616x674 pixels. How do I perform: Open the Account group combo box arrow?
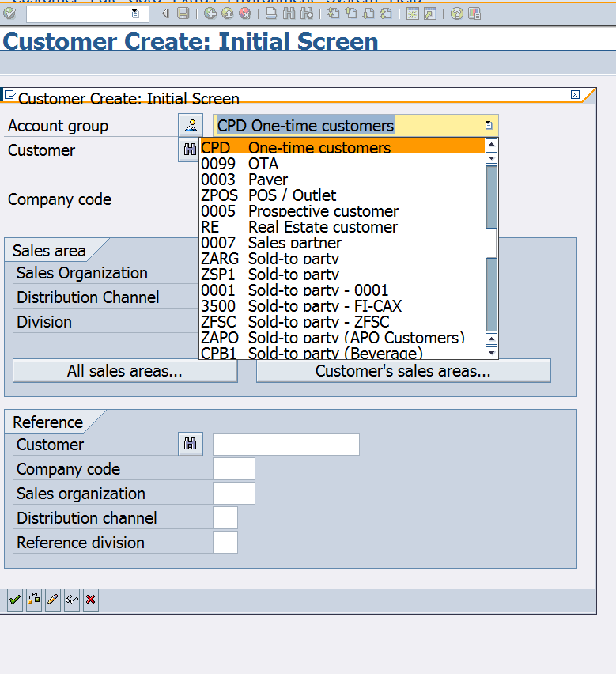(489, 125)
